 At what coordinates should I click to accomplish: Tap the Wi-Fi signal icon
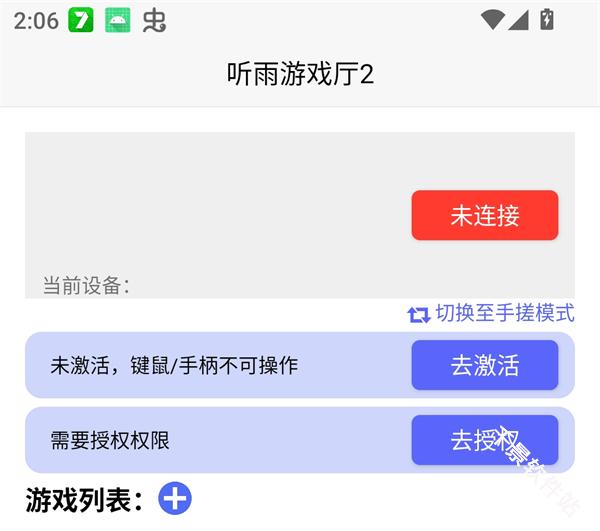pos(492,19)
